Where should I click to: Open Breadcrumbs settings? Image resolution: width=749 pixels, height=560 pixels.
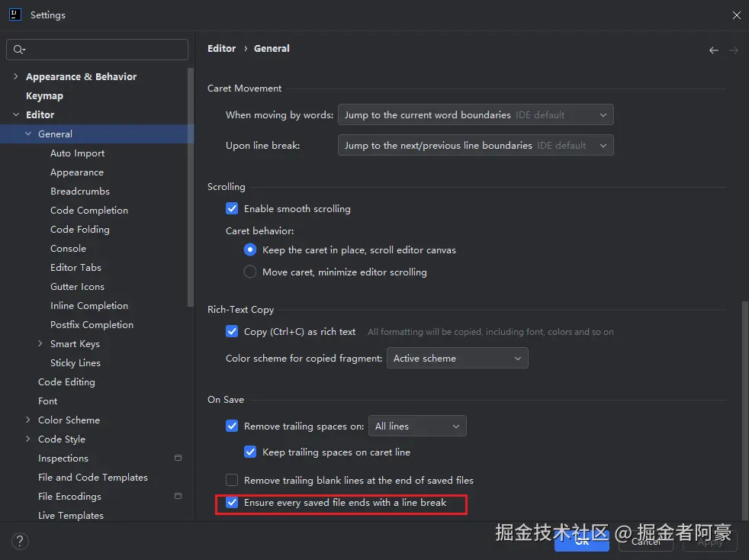point(80,191)
